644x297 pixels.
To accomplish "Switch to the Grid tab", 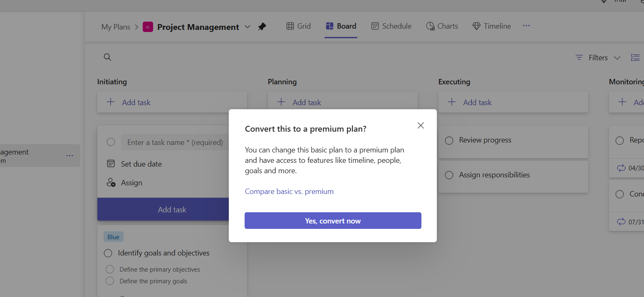I will point(299,26).
